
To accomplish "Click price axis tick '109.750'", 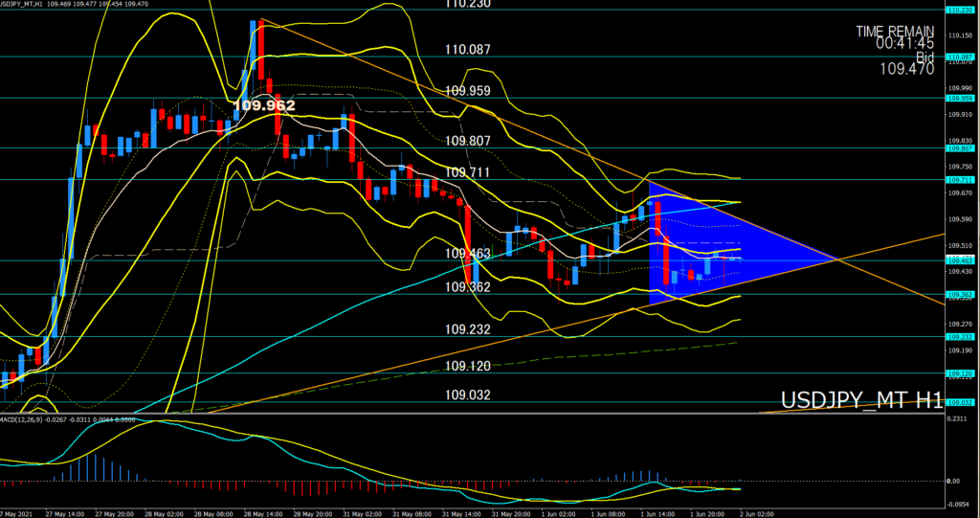I will 961,167.
